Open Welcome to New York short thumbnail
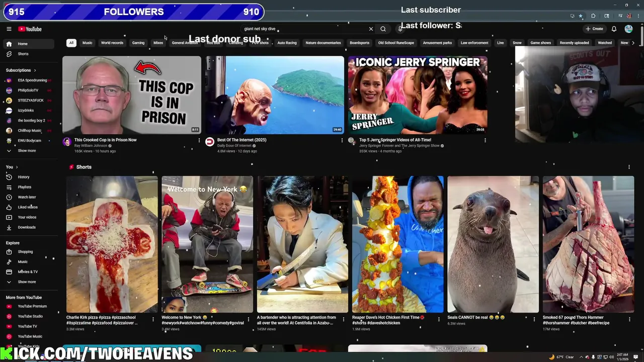The width and height of the screenshot is (644, 362). coord(207,244)
